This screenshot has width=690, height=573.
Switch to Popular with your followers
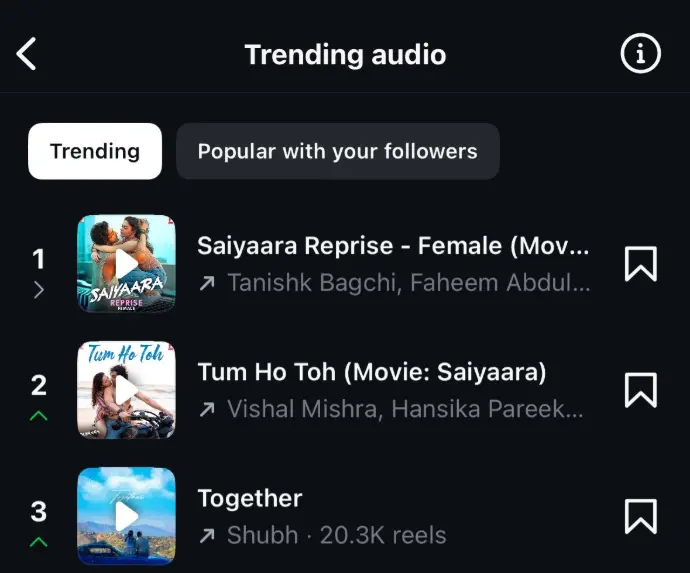(338, 151)
